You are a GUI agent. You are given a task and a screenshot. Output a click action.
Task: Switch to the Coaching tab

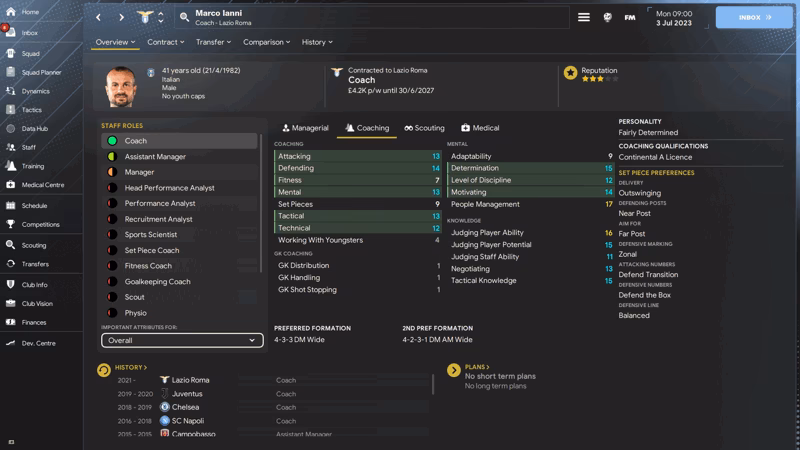point(367,128)
